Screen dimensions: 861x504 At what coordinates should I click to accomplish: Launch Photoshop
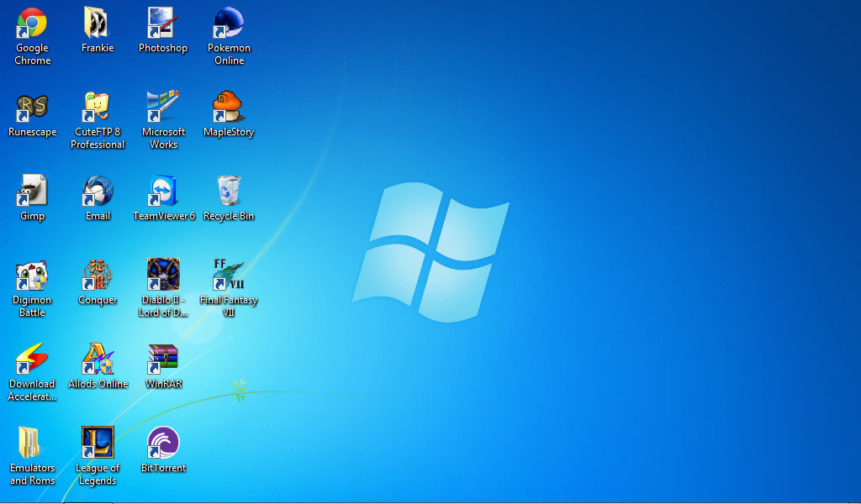click(x=163, y=21)
